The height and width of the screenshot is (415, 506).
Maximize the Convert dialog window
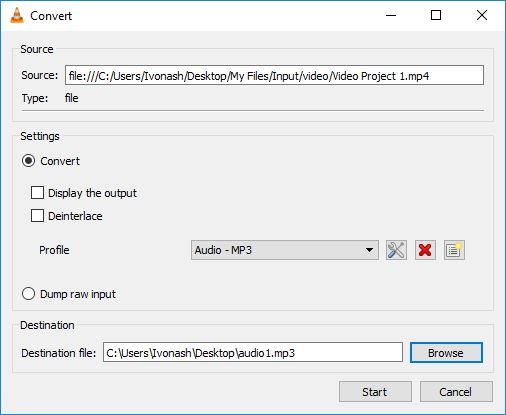click(436, 15)
